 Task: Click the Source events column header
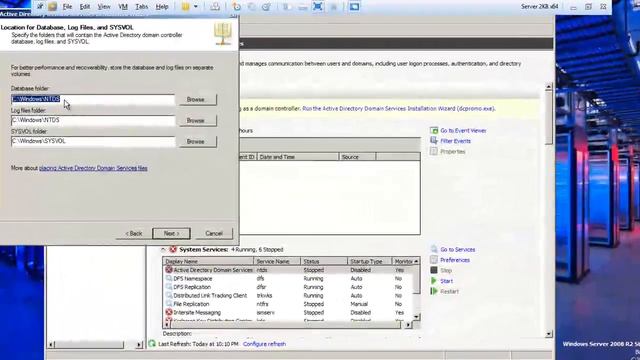(x=357, y=157)
